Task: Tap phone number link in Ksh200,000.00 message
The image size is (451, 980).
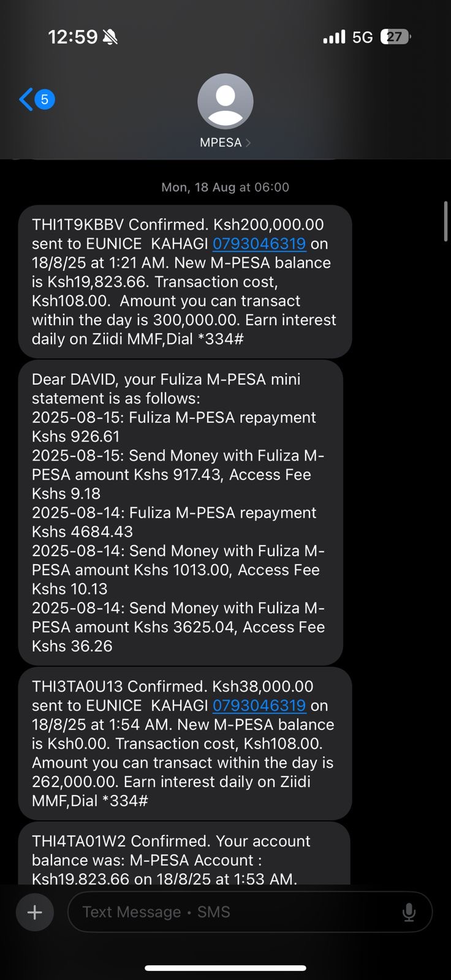Action: pos(259,244)
